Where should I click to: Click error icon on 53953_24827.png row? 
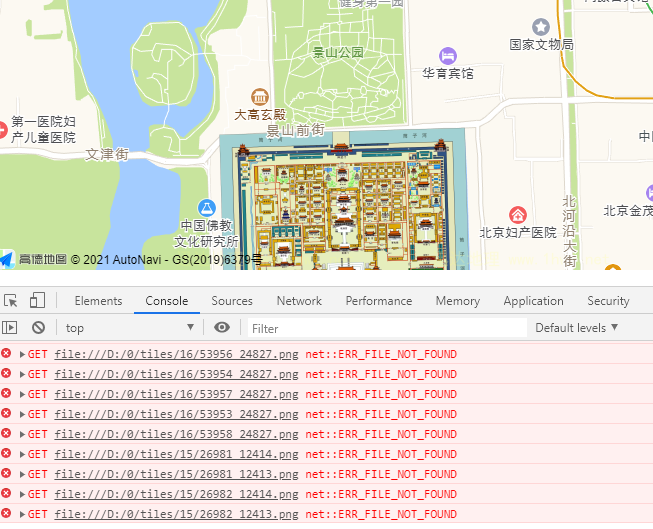[x=6, y=413]
